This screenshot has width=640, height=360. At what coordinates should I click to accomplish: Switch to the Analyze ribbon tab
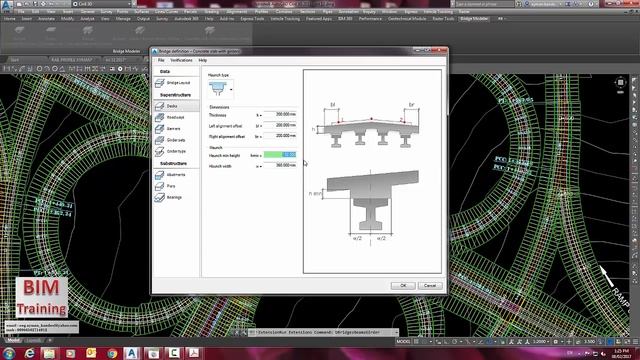(87, 19)
